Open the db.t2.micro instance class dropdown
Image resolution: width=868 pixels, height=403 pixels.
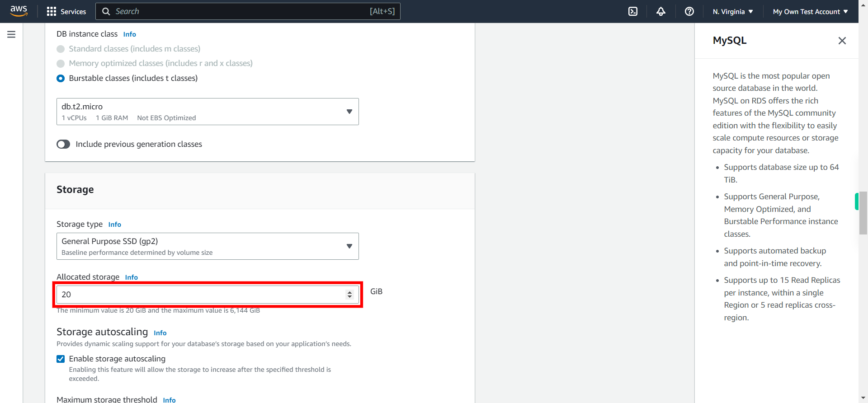(208, 112)
